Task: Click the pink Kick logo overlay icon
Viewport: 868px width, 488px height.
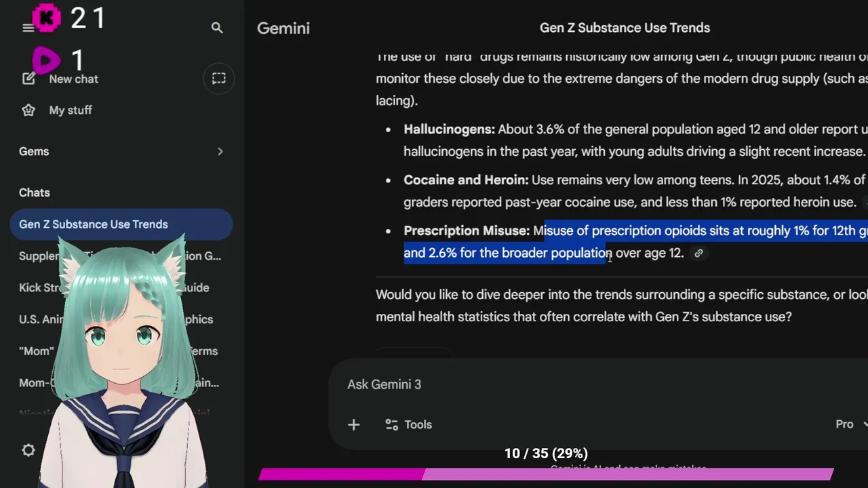Action: coord(47,18)
